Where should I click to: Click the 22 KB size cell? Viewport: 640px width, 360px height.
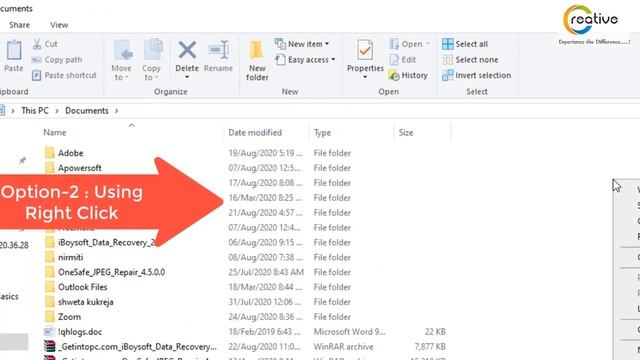pos(435,332)
